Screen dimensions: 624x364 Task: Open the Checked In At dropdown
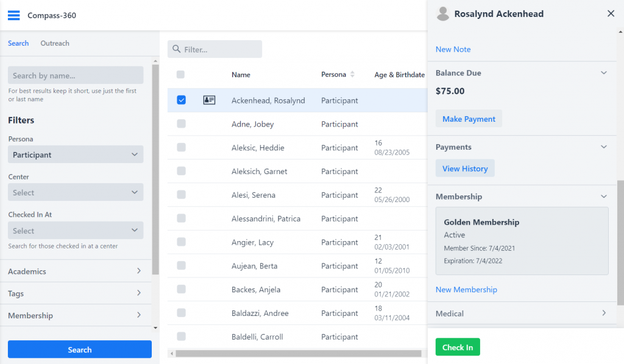tap(76, 231)
